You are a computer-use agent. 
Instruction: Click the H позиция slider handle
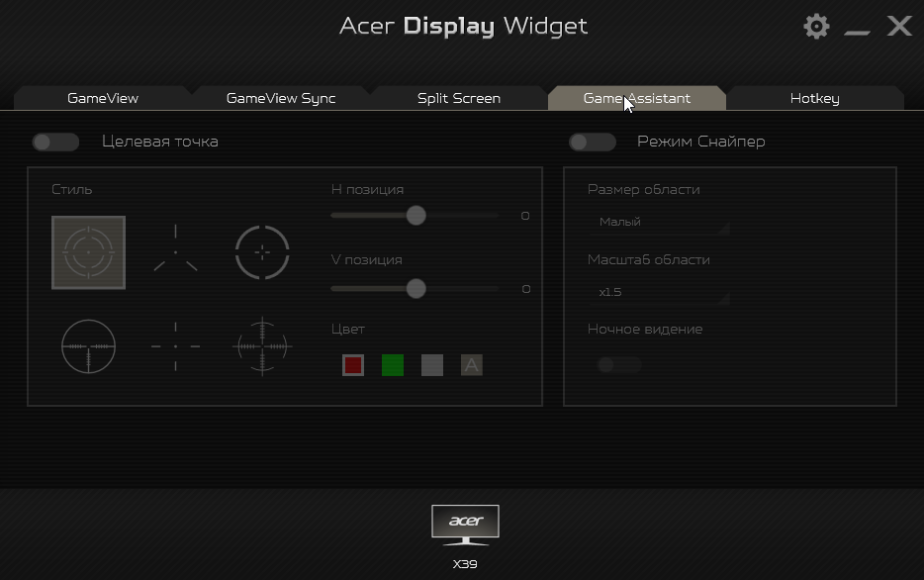click(416, 216)
